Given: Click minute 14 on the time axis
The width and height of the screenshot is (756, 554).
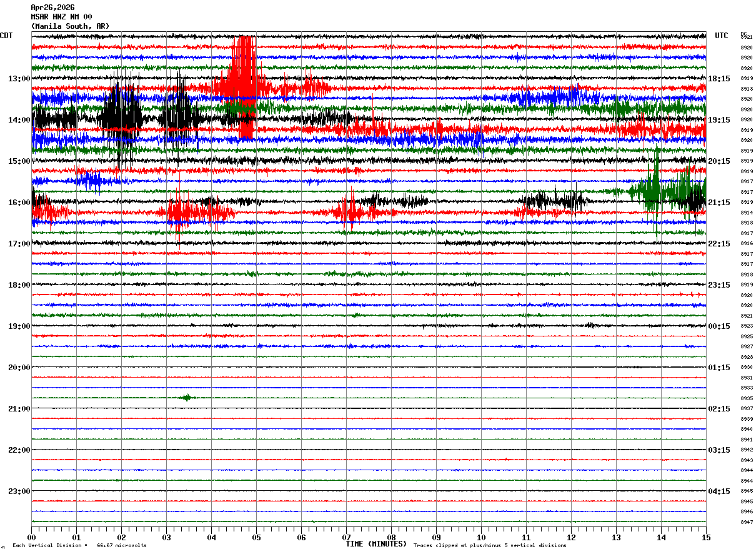Looking at the screenshot, I should point(661,537).
